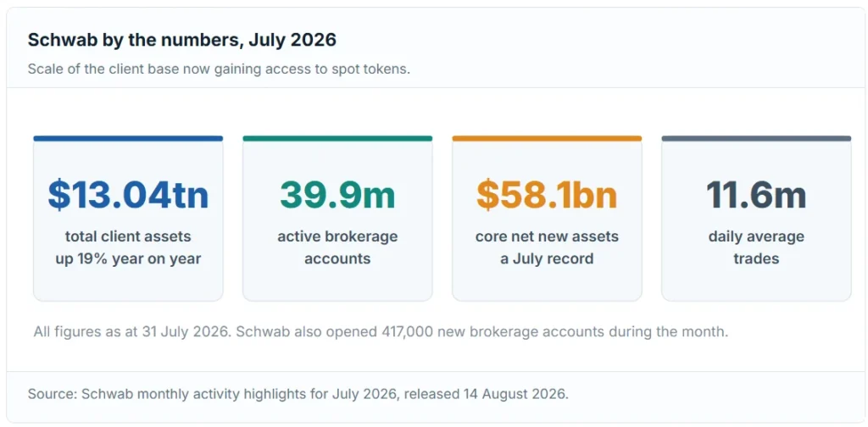This screenshot has width=868, height=427.
Task: Click the "active brokerage accounts" label
Action: (337, 247)
